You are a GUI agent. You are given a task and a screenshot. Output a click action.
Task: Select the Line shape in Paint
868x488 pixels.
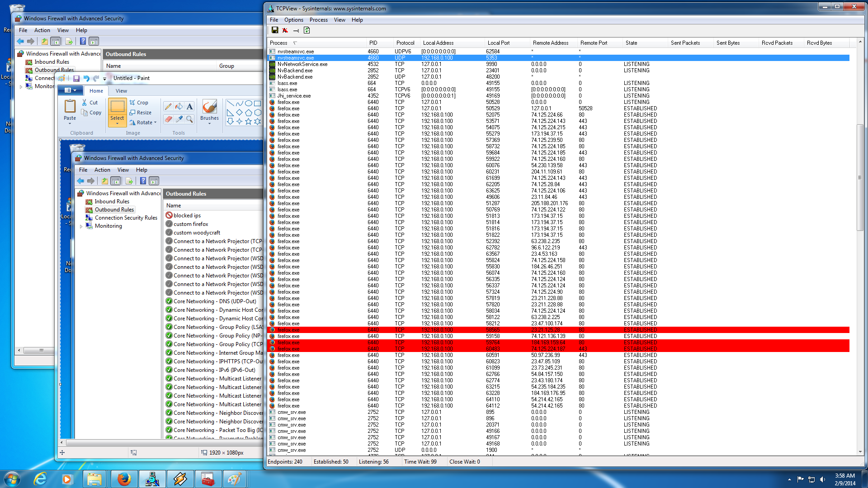pos(230,103)
